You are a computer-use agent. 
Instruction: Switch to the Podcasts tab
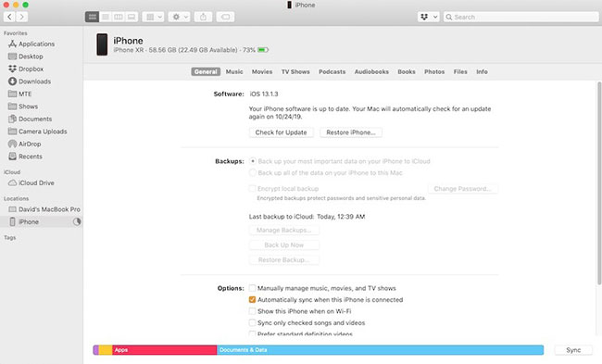332,72
